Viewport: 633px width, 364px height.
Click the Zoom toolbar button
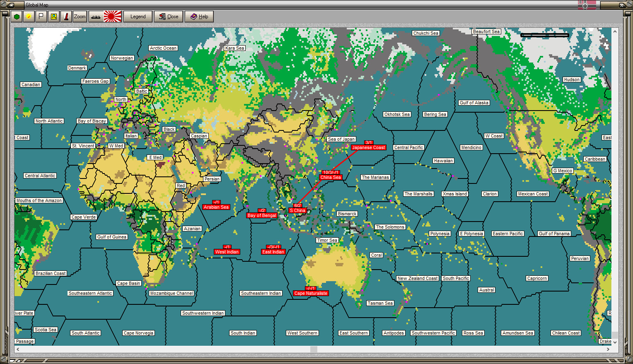tap(80, 17)
